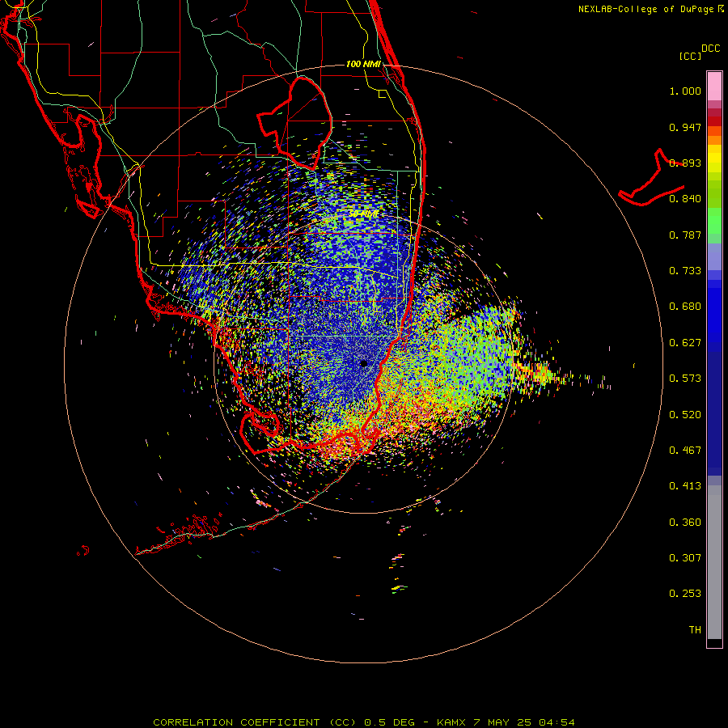728x728 pixels.
Task: Click the 0.253 scale value
Action: pyautogui.click(x=685, y=594)
